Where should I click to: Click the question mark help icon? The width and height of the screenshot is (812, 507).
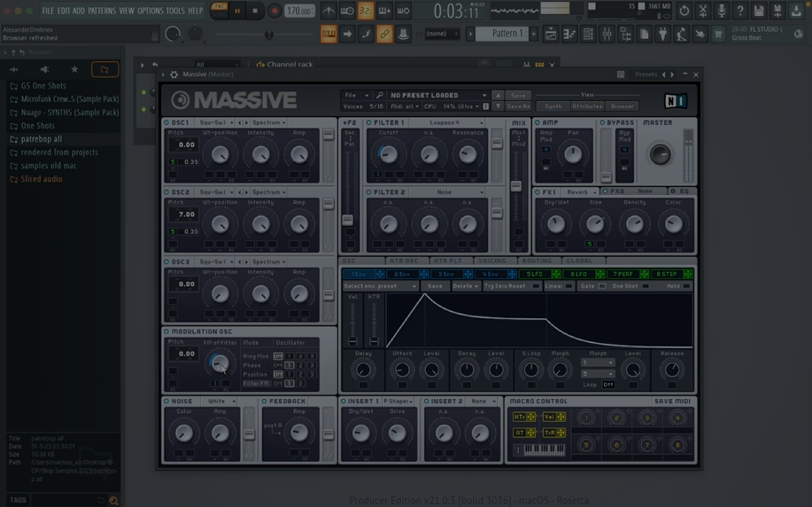pos(740,11)
